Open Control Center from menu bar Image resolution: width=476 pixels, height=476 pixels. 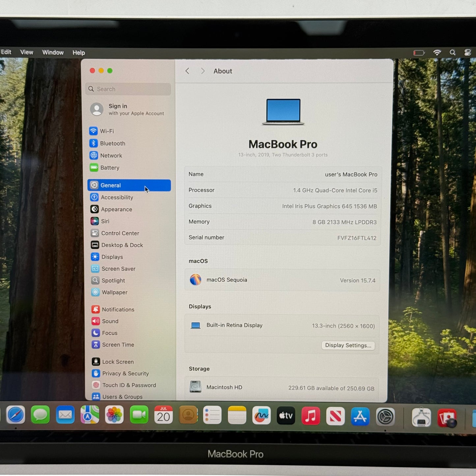(467, 53)
